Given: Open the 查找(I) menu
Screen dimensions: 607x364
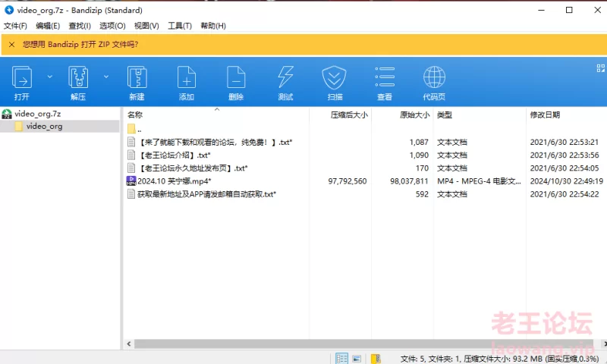Looking at the screenshot, I should point(80,26).
